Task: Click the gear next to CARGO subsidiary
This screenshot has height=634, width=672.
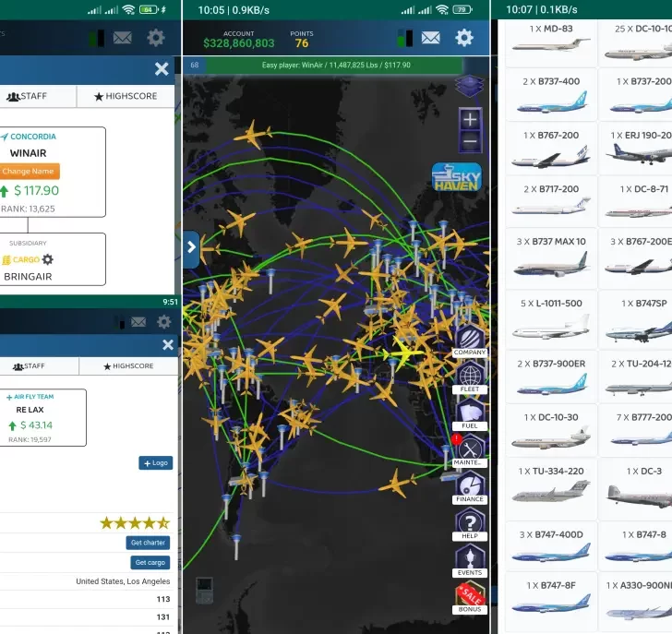Action: 48,260
